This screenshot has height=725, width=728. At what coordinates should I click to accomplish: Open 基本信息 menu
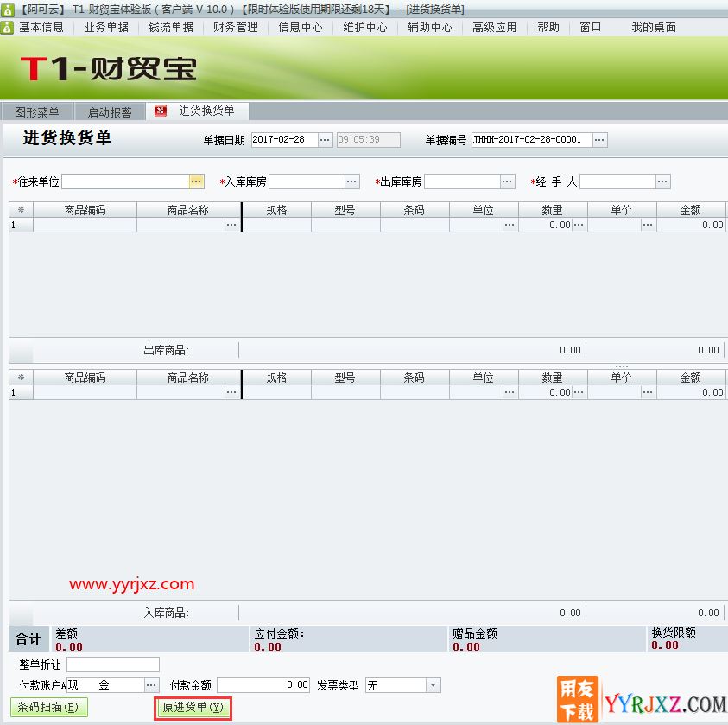[41, 28]
